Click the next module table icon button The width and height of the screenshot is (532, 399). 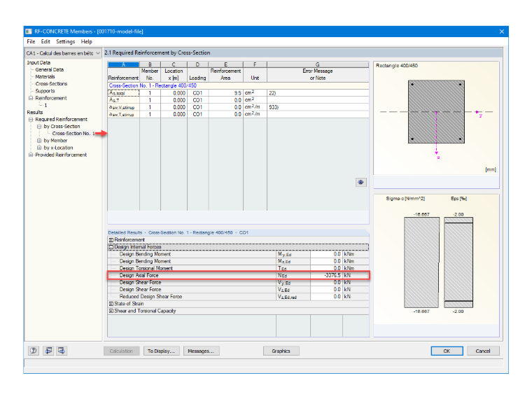point(62,351)
